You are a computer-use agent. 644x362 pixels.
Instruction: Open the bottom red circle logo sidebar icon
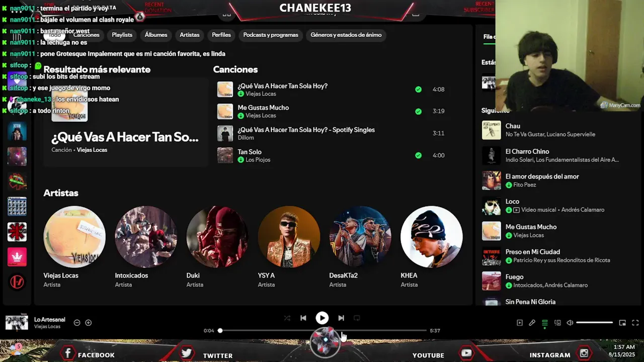[x=17, y=282]
